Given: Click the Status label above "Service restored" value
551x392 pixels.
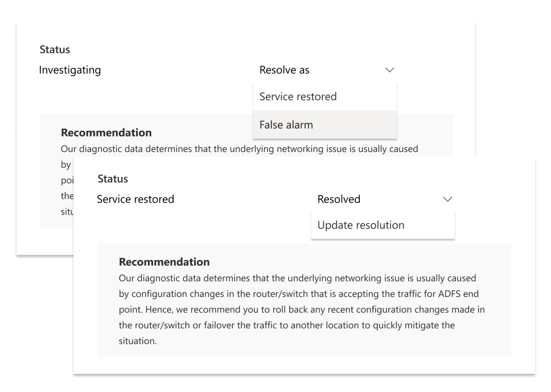Looking at the screenshot, I should point(112,179).
